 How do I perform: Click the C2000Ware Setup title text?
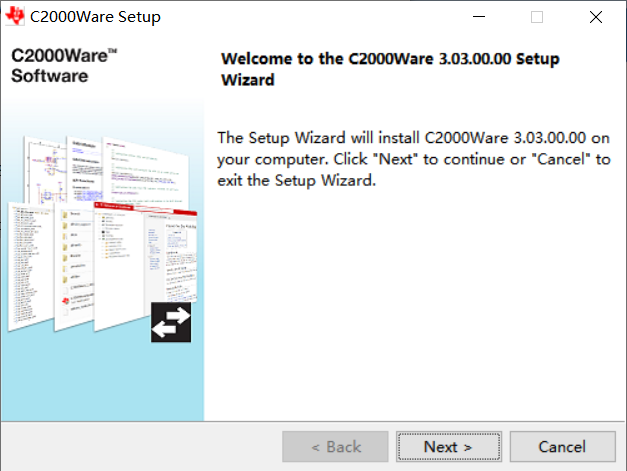point(95,17)
